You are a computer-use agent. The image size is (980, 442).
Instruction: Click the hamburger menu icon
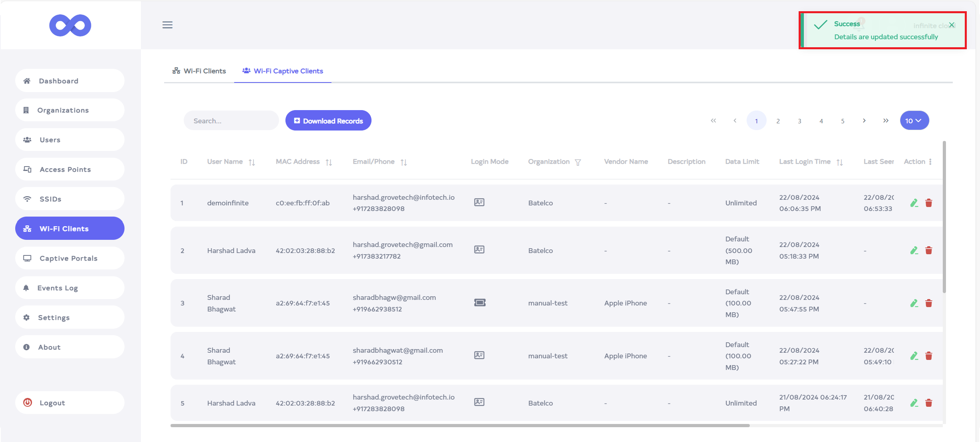[167, 25]
